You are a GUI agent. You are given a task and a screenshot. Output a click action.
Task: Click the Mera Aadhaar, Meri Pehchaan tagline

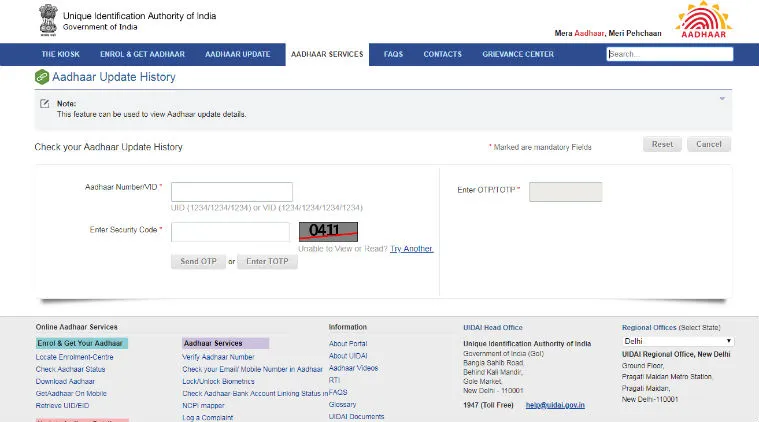(608, 33)
